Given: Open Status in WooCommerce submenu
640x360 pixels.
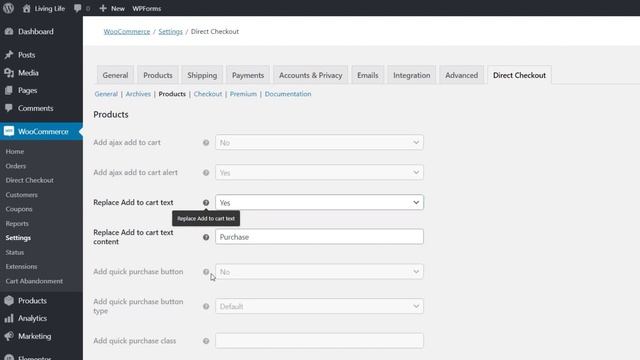Looking at the screenshot, I should [15, 252].
